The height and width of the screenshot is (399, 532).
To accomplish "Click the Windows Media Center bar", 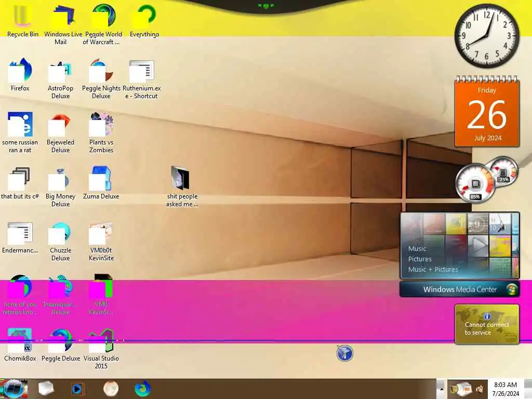I will pos(460,289).
